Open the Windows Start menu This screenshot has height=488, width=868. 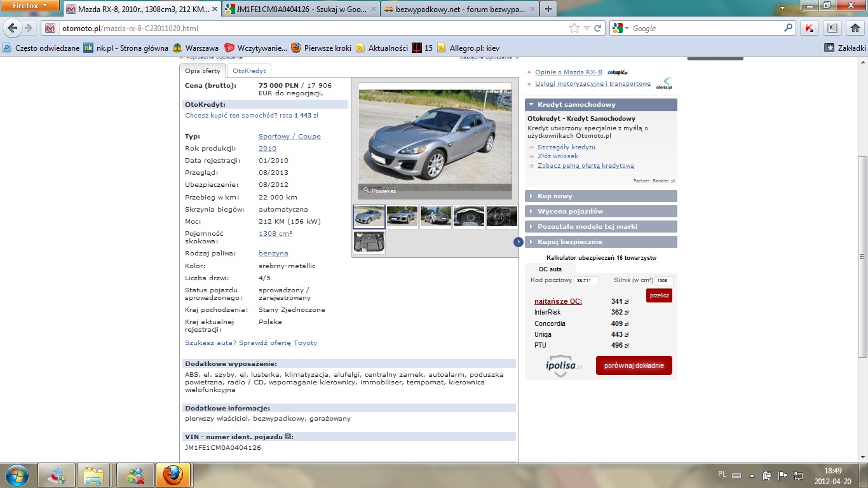pos(17,475)
